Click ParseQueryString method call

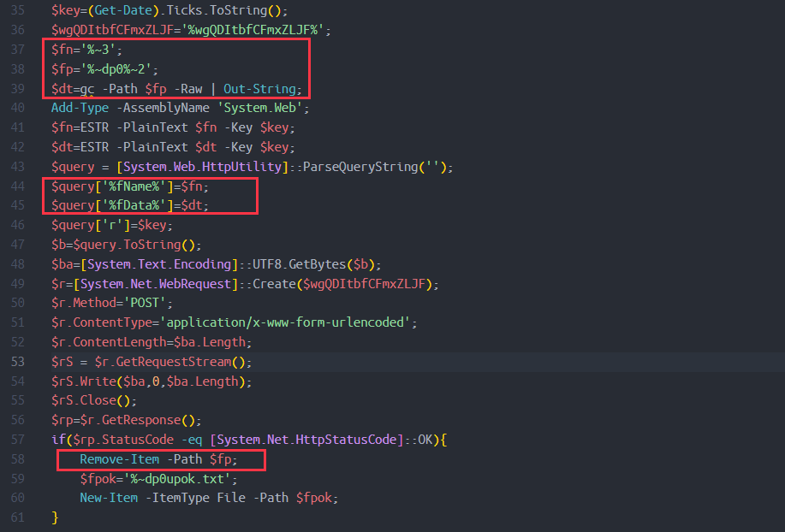coord(360,167)
